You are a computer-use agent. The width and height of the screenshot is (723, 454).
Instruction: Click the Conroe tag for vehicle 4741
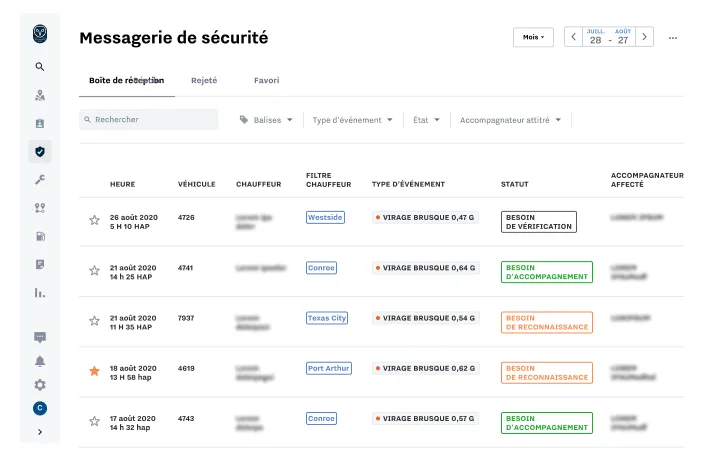click(x=321, y=268)
